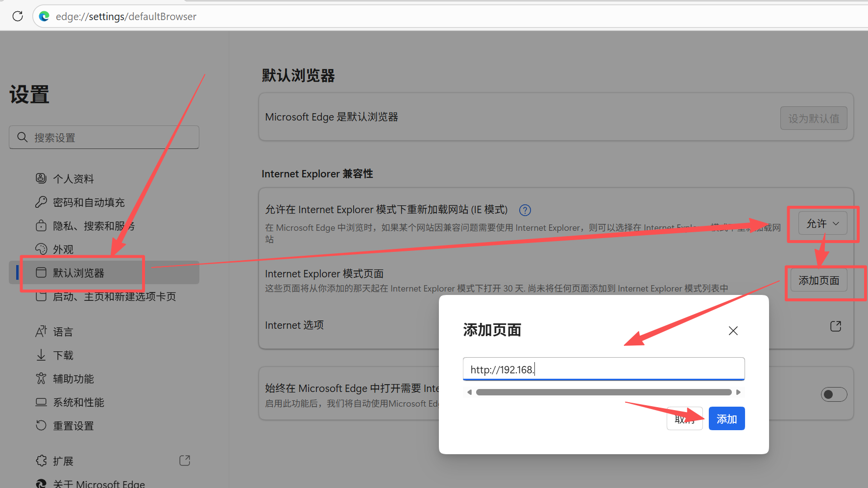
Task: Open 隐私、搜索和服务 section
Action: pos(94,226)
